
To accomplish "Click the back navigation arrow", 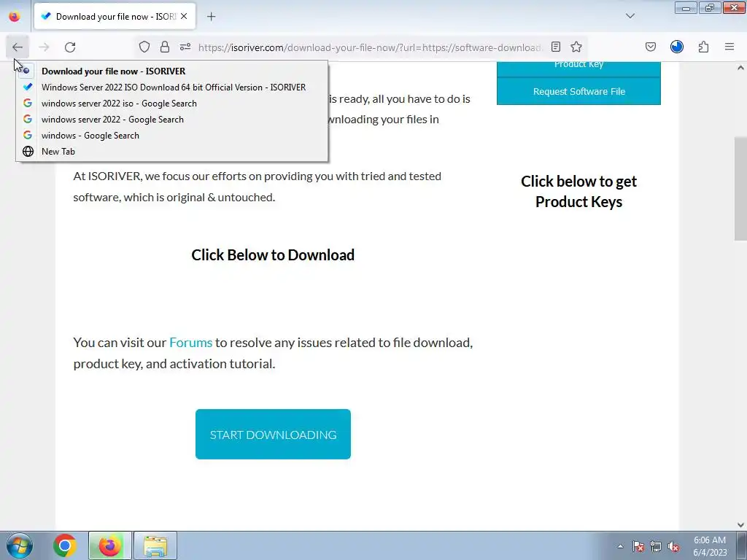I will point(18,47).
